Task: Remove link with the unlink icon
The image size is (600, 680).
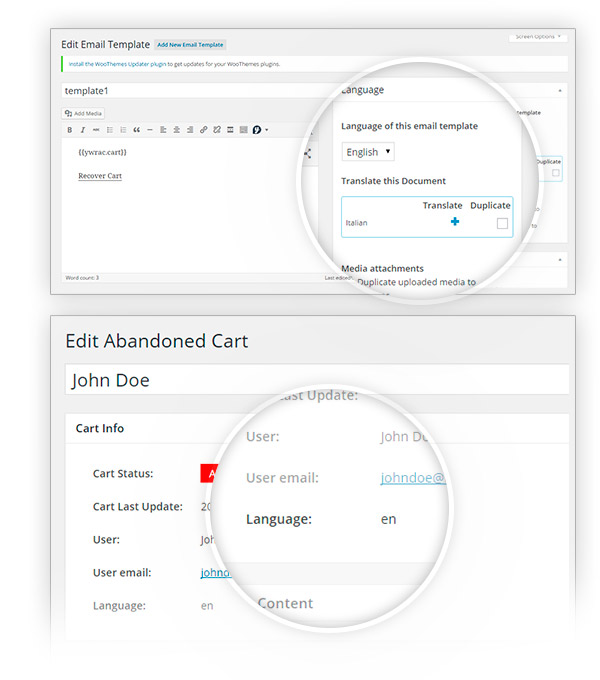Action: (217, 130)
